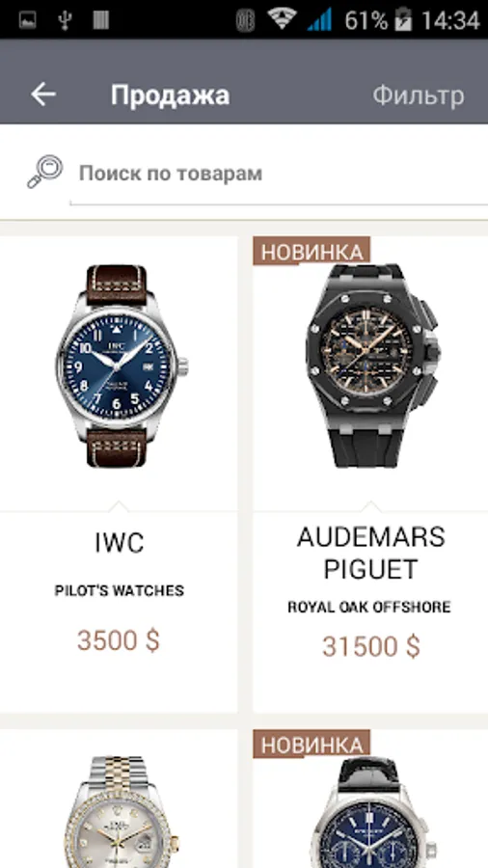Tap the picture notification icon

(27, 20)
